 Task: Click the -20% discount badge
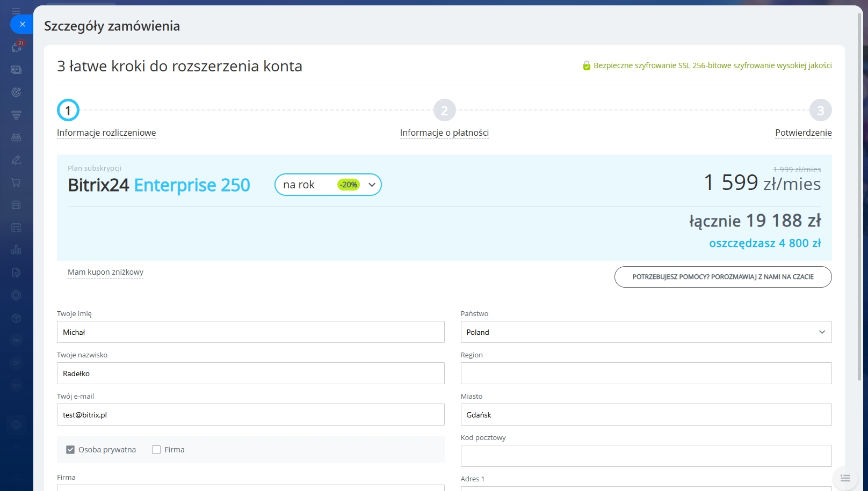pos(349,185)
